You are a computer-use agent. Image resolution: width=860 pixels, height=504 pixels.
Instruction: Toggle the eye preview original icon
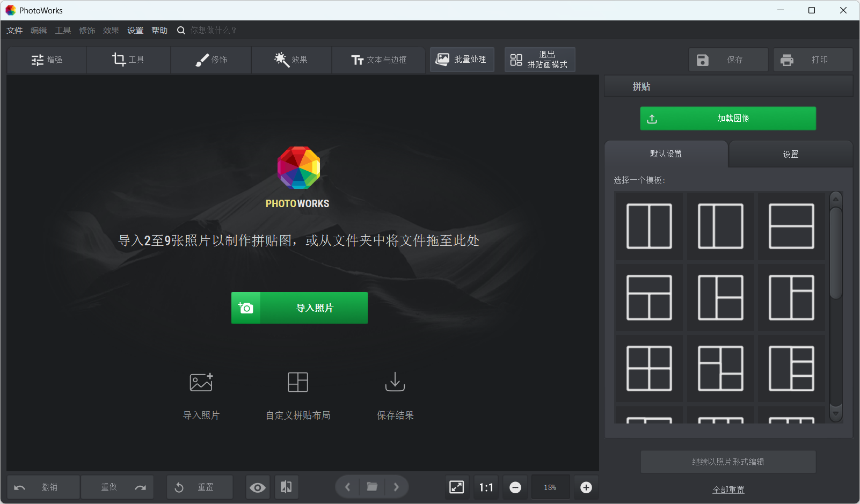click(x=258, y=487)
